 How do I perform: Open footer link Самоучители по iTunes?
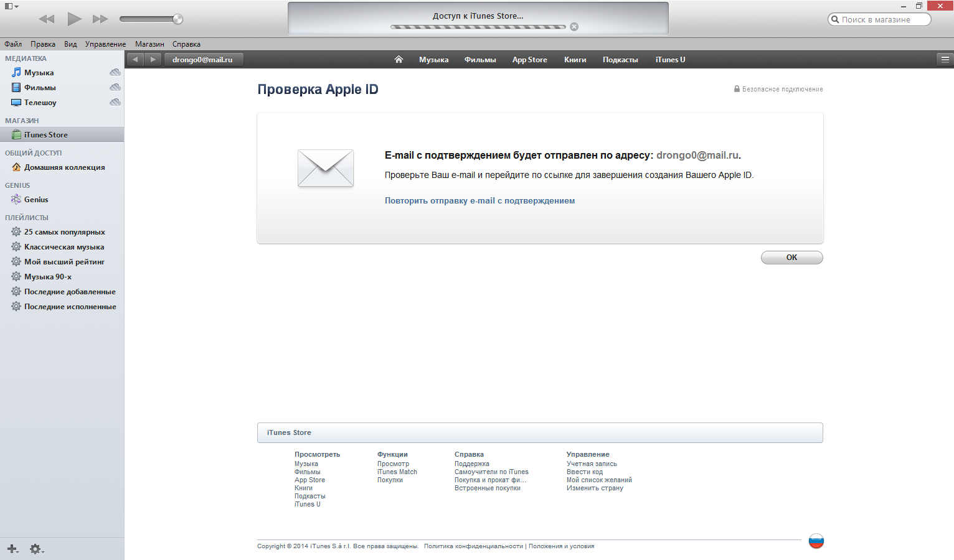pos(491,472)
